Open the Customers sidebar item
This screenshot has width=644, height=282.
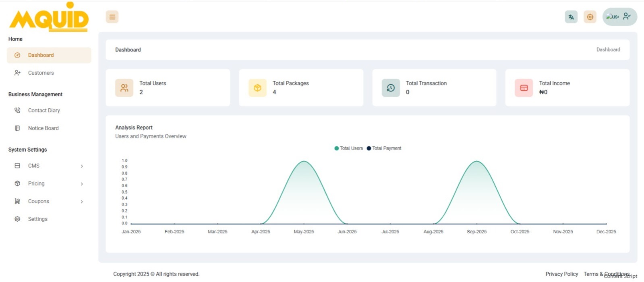41,73
